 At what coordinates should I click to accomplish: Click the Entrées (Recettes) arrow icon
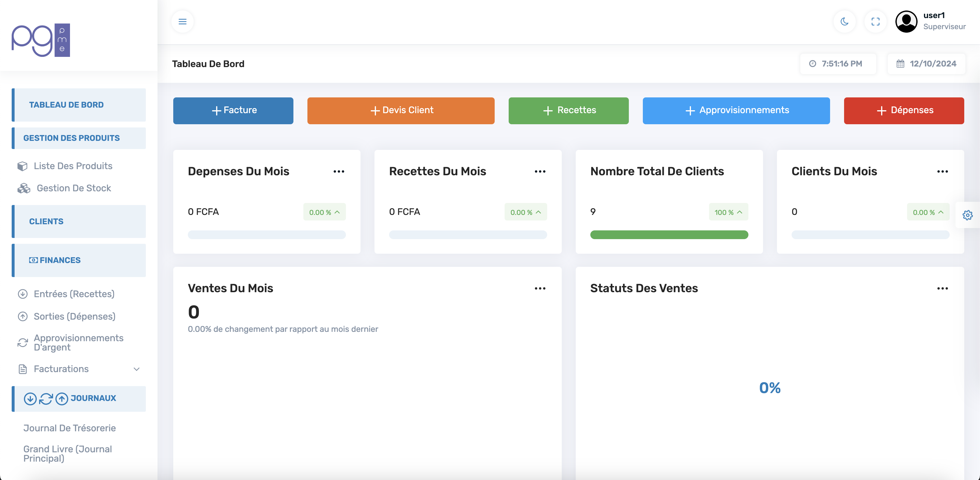tap(22, 294)
